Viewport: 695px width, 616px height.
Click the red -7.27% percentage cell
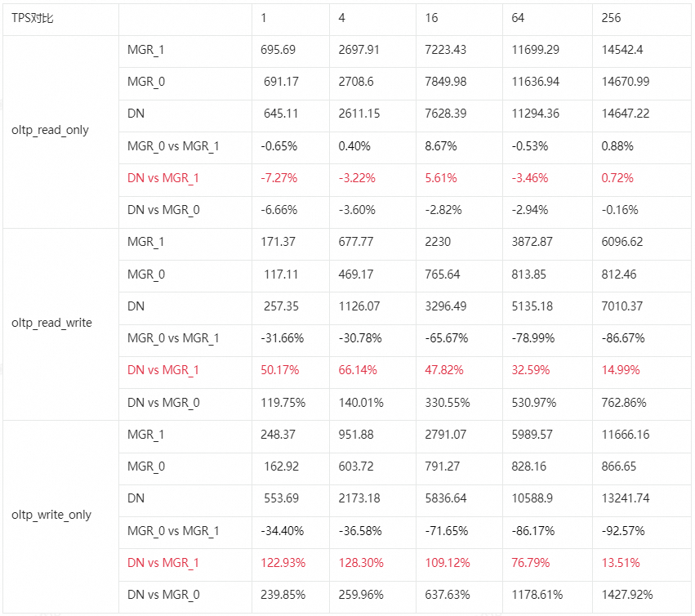click(279, 178)
